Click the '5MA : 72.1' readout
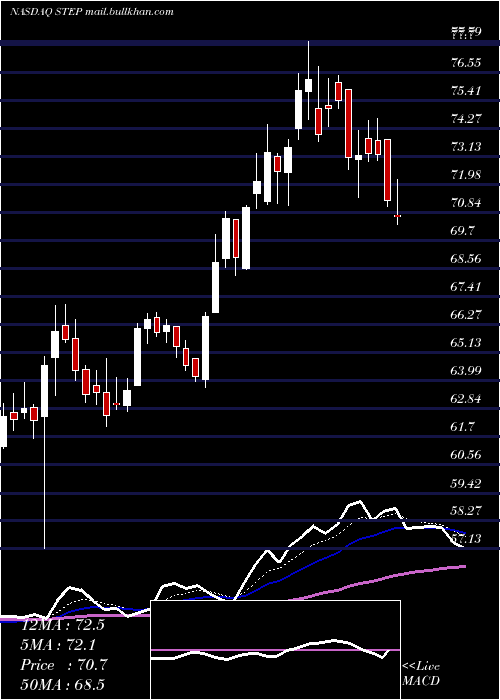The image size is (500, 700). coord(59,645)
